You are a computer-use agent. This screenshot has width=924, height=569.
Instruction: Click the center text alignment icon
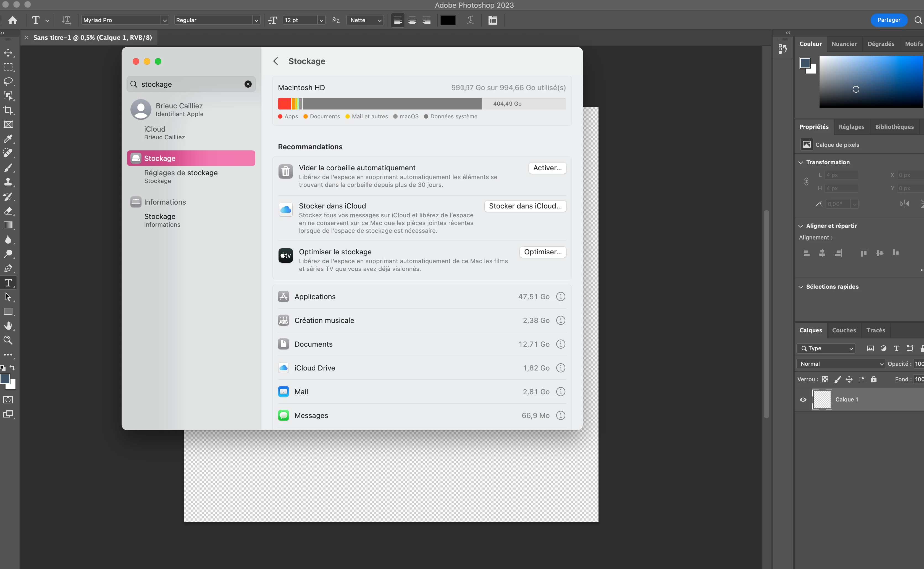tap(412, 20)
